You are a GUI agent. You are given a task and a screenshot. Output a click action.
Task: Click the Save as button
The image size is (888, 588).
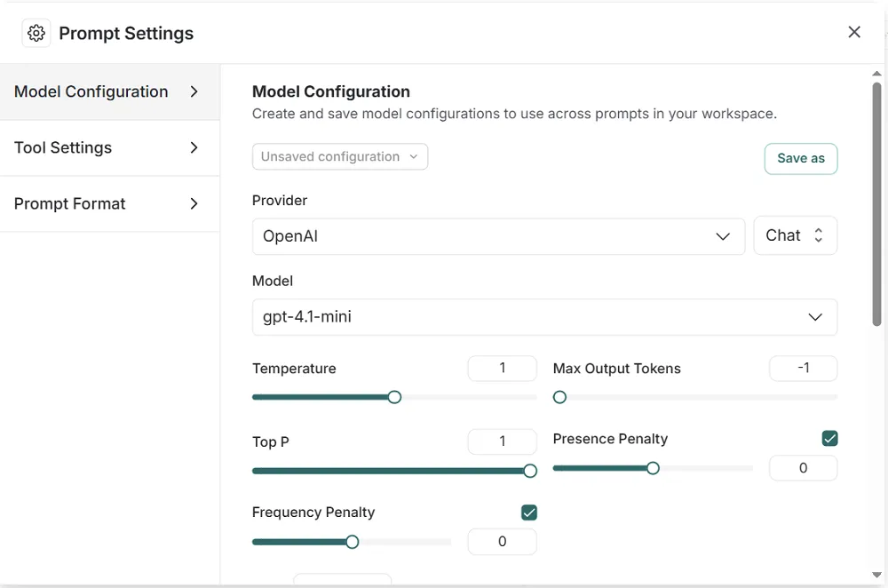coord(800,158)
